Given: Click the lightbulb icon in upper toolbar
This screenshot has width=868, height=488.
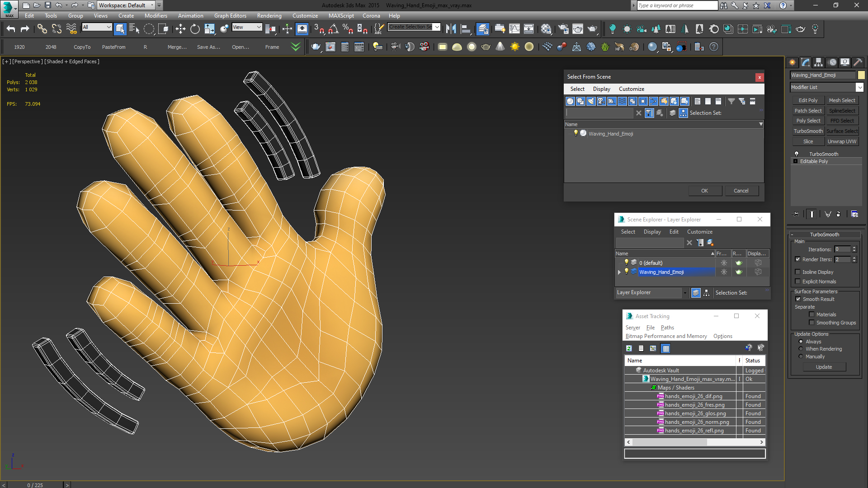Looking at the screenshot, I should click(x=613, y=29).
